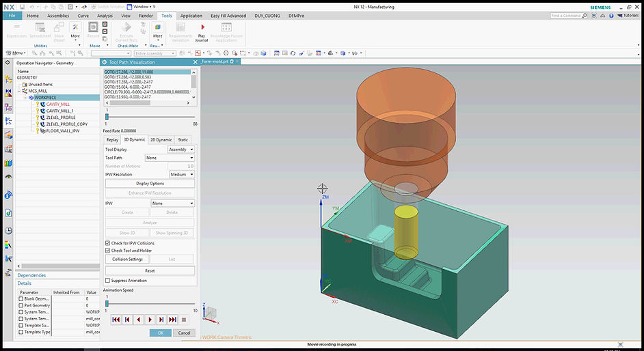This screenshot has height=351, width=644.
Task: Step forward one motion in playback
Action: click(x=161, y=320)
